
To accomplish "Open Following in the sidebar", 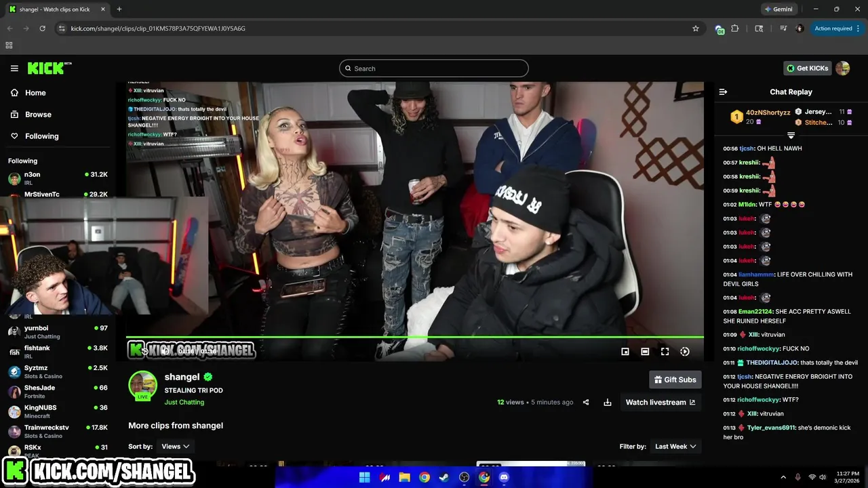I will [x=41, y=136].
